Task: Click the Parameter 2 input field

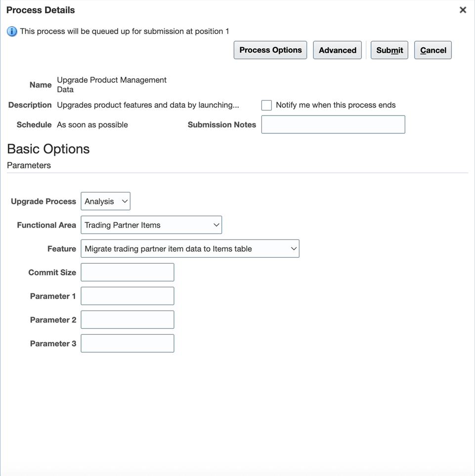Action: pyautogui.click(x=127, y=319)
